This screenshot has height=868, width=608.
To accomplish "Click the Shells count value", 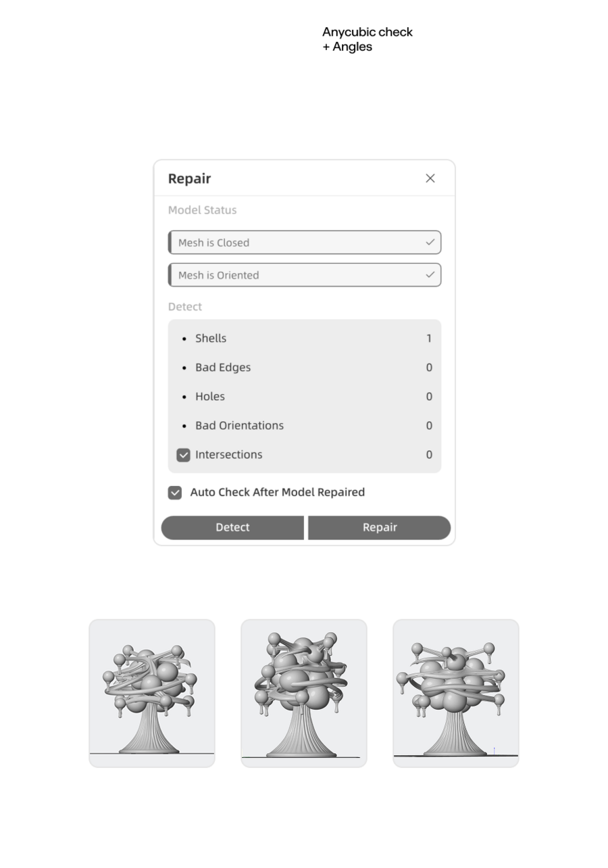I will [x=428, y=338].
